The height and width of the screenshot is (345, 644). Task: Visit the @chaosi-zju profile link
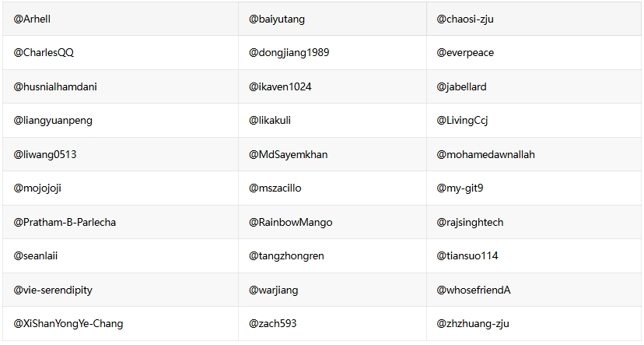tap(465, 19)
